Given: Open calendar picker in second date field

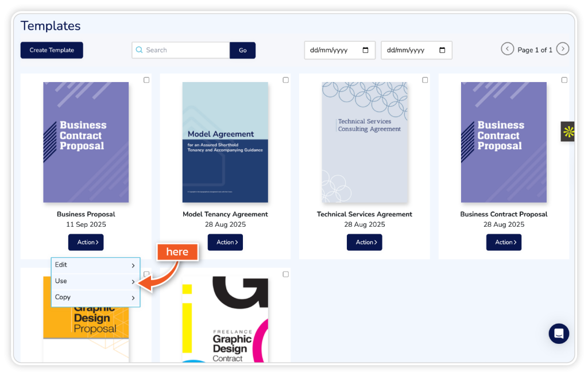Looking at the screenshot, I should 442,50.
